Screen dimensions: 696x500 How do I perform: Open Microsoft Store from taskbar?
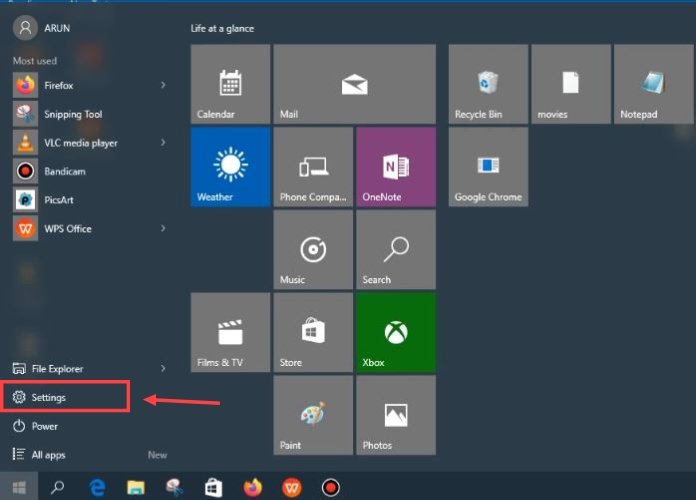tap(213, 487)
